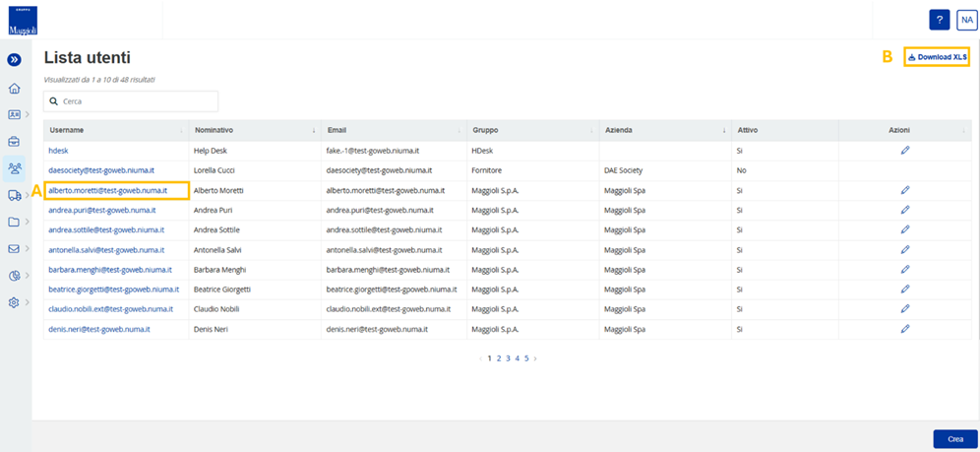
Task: Open the delivery truck sidebar icon
Action: 15,196
